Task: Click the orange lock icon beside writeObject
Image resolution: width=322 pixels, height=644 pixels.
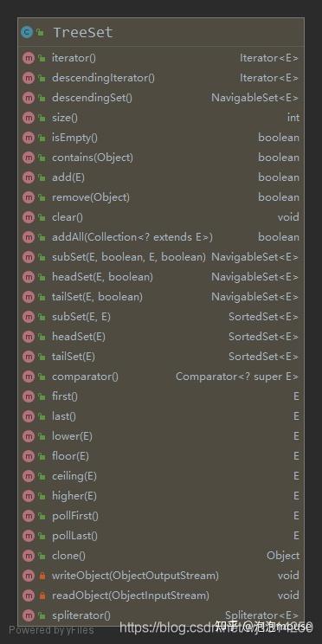Action: pos(42,576)
